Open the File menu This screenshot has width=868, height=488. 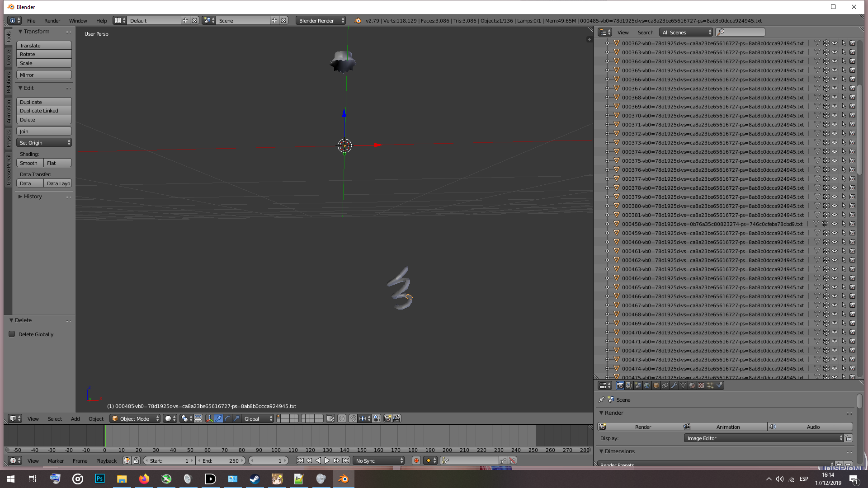(31, 20)
